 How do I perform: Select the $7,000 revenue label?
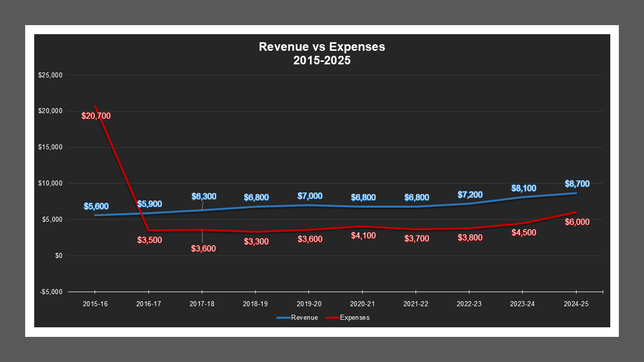309,197
